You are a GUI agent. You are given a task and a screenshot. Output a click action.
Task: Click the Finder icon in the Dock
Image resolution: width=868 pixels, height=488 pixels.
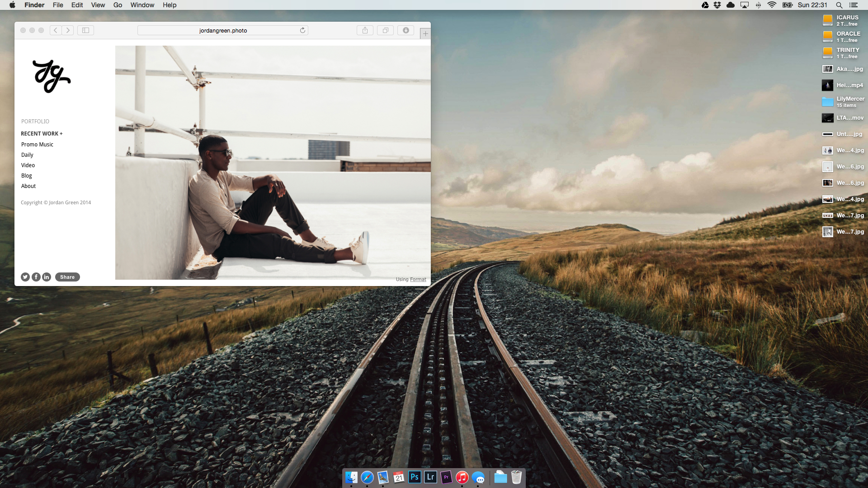coord(351,477)
